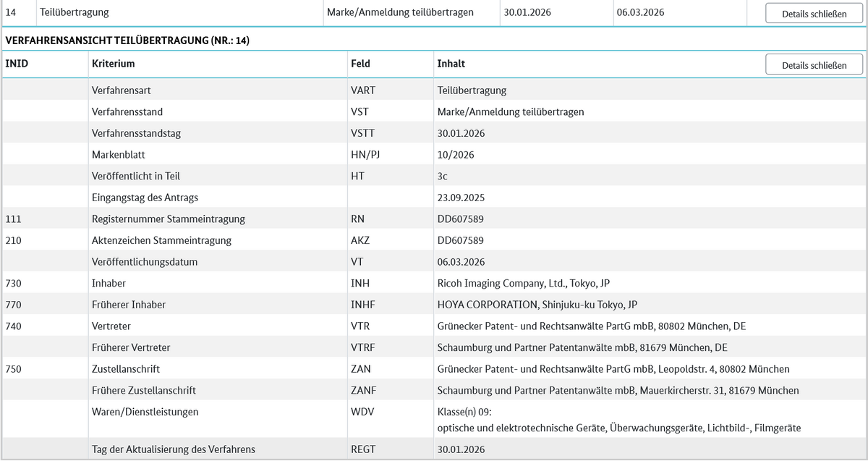Click field code 'HN/PJ'
868x461 pixels.
365,155
